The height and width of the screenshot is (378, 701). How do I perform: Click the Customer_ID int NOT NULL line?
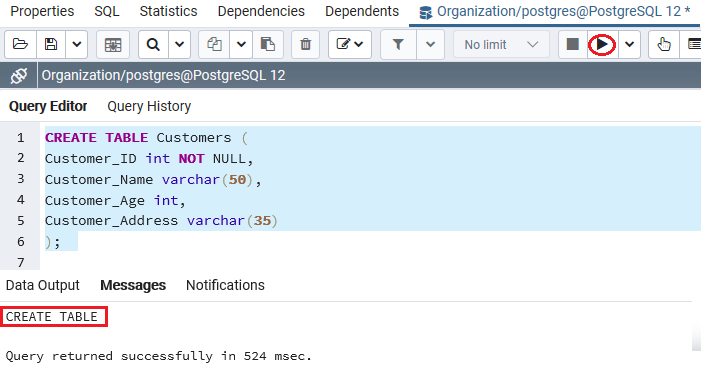click(x=149, y=159)
